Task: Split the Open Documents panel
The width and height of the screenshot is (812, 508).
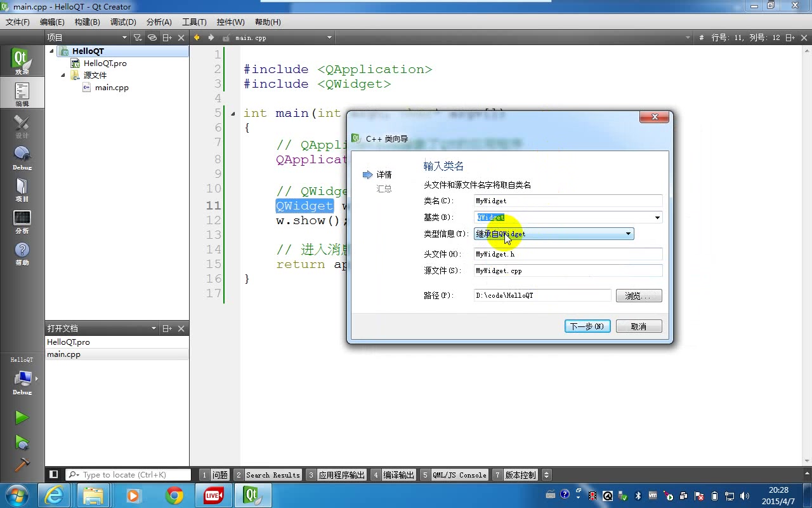Action: (x=167, y=328)
